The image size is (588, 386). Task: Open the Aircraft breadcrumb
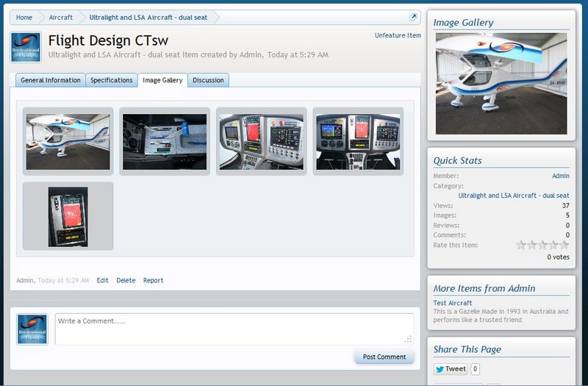tap(61, 17)
